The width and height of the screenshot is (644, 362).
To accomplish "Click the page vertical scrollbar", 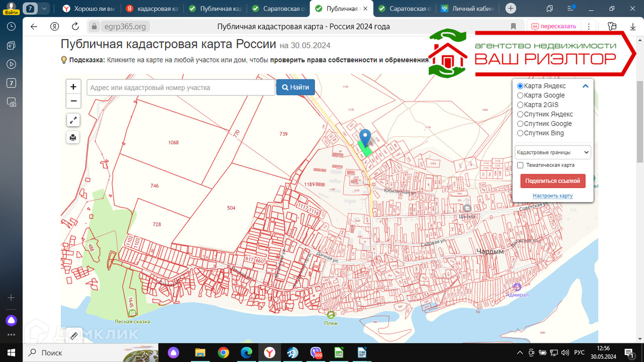I will click(639, 121).
